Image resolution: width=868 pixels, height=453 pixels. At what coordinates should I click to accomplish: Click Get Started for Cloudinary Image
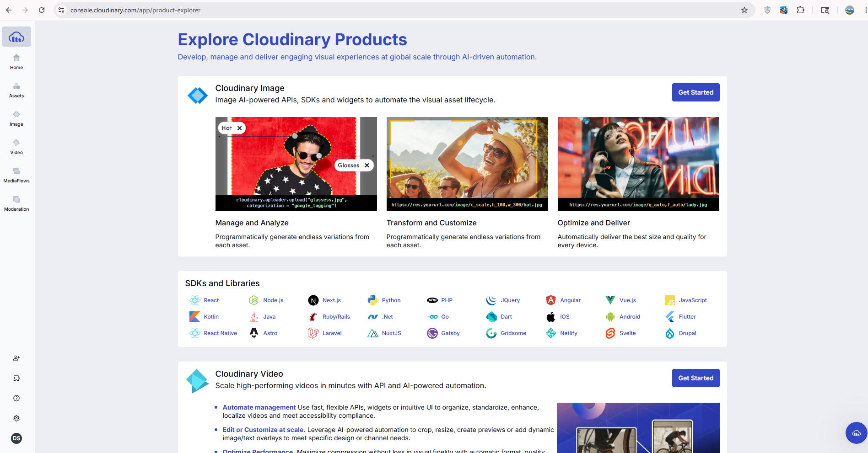(x=695, y=92)
